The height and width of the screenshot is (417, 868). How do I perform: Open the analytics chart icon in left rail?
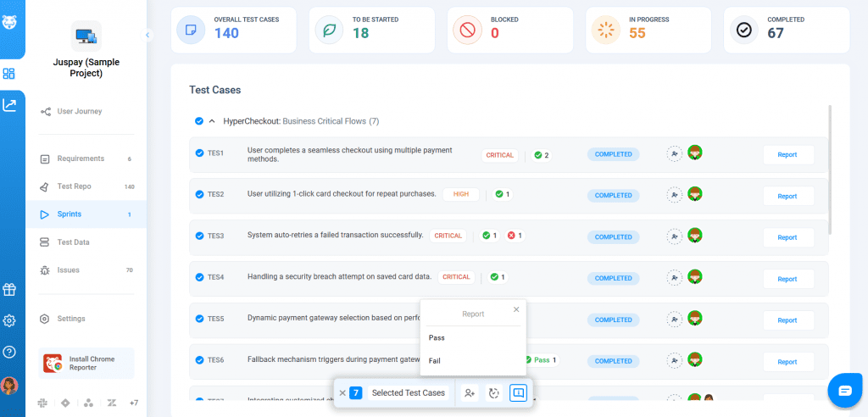(x=9, y=105)
